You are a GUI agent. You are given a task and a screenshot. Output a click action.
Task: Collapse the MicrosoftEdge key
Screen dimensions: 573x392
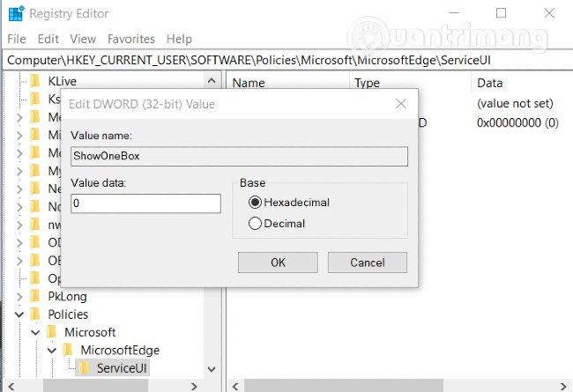tap(52, 351)
